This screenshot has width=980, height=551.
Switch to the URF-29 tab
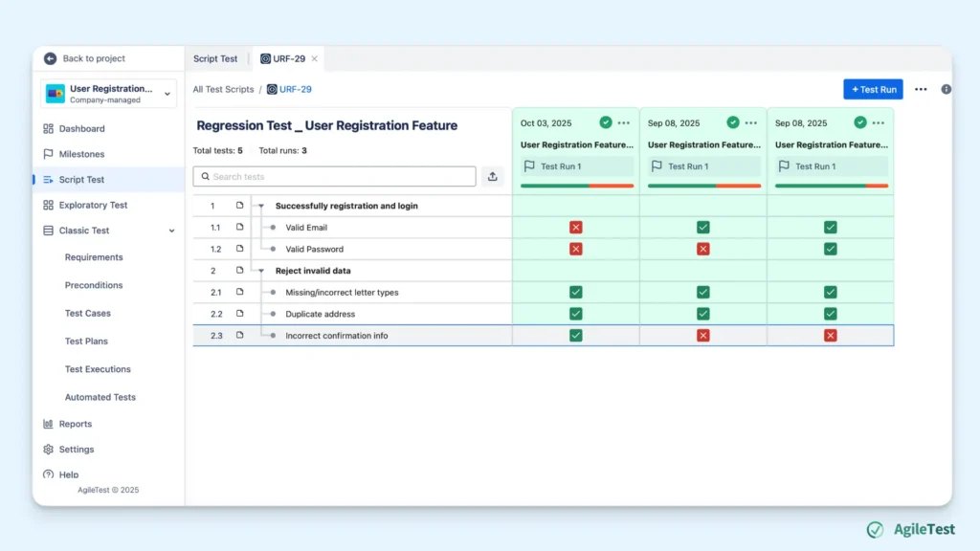pyautogui.click(x=283, y=58)
